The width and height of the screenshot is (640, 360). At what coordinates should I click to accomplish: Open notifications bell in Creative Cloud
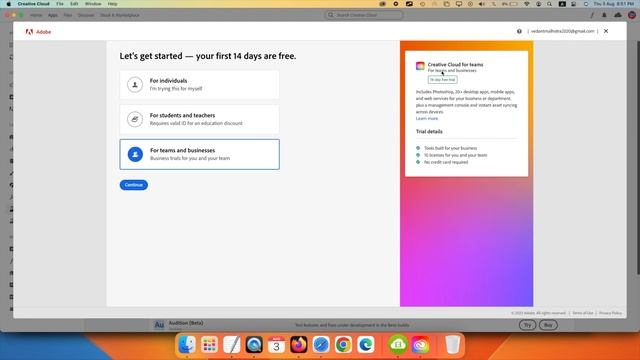pyautogui.click(x=604, y=15)
